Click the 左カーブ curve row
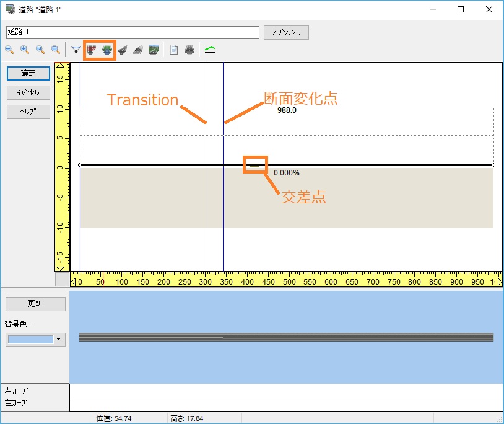Screen dimensions: 504x424 point(286,404)
